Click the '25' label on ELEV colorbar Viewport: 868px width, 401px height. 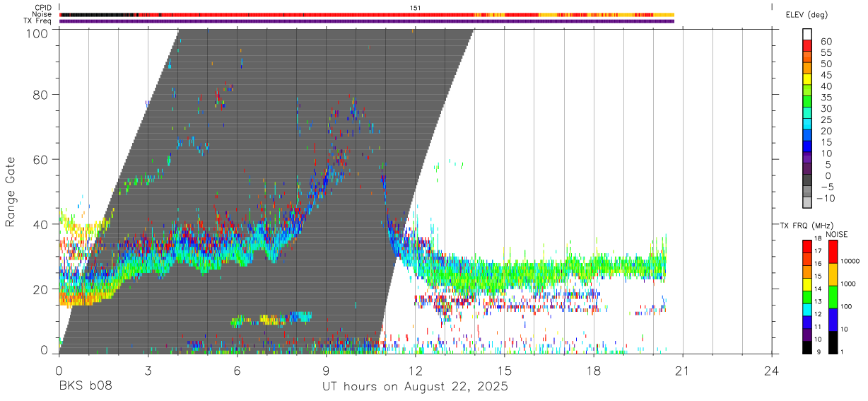pyautogui.click(x=826, y=120)
